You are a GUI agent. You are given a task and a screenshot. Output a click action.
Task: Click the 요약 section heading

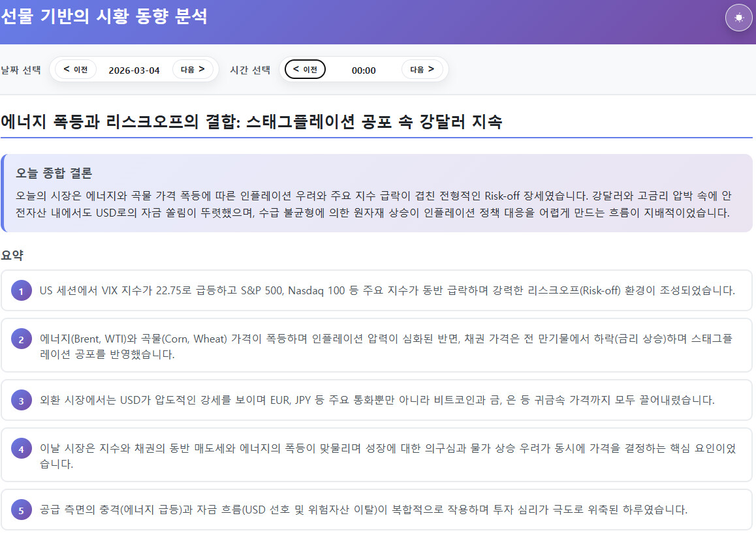tap(12, 254)
